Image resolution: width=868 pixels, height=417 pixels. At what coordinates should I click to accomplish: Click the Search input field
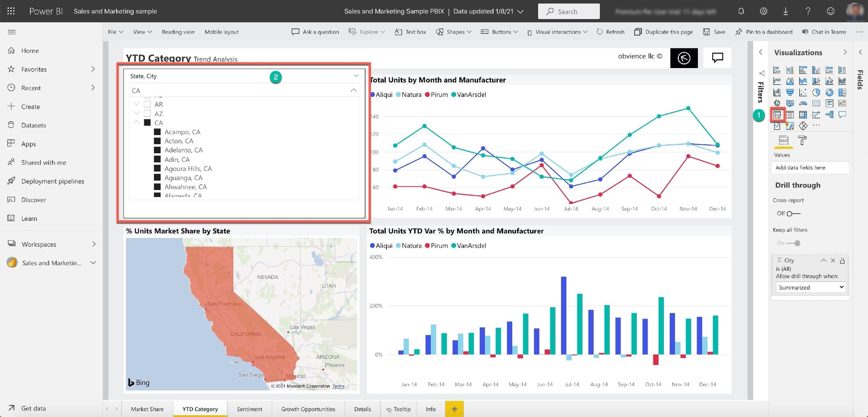(x=569, y=11)
